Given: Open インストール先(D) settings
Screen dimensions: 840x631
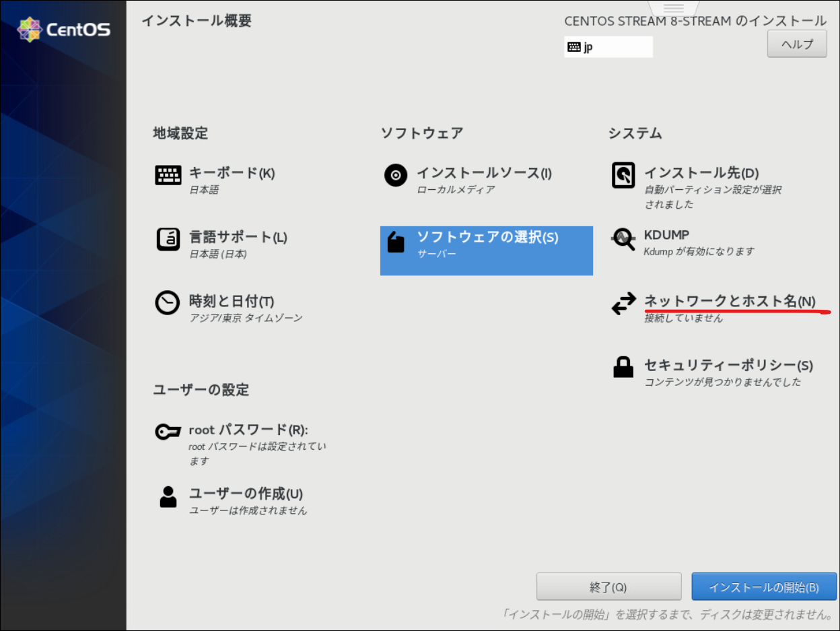Looking at the screenshot, I should point(701,173).
